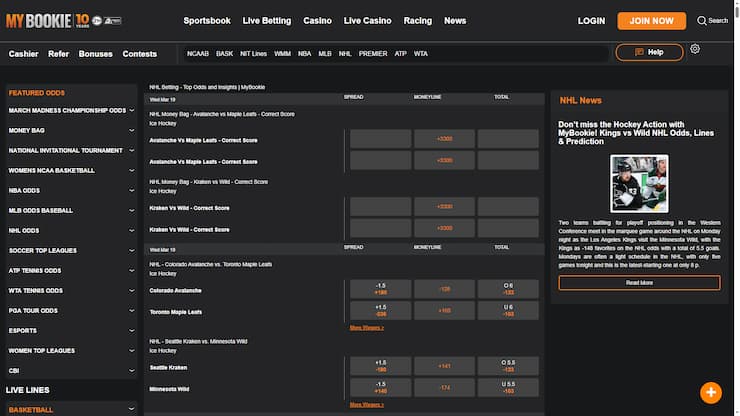The image size is (740, 416).
Task: Expand MLB Odds Baseball section
Action: point(71,211)
